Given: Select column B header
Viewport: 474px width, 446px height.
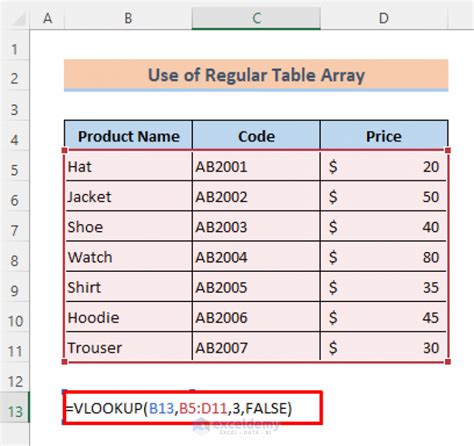Looking at the screenshot, I should 128,18.
